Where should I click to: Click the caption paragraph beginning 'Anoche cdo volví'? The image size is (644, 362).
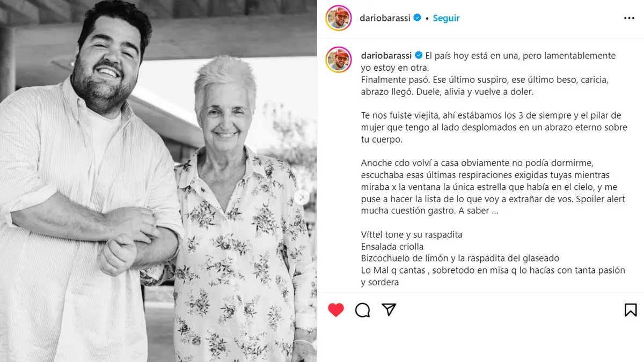493,187
